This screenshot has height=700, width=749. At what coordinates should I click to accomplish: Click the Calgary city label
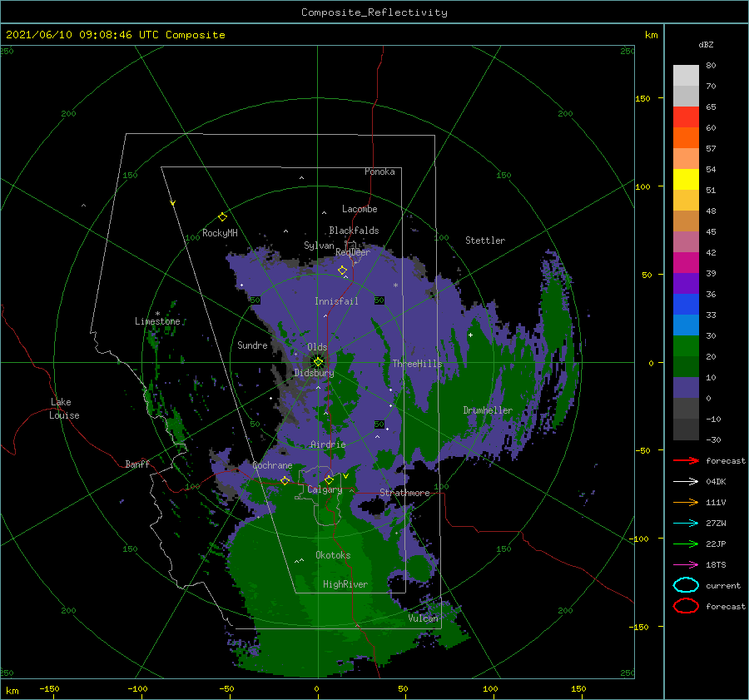(x=325, y=489)
